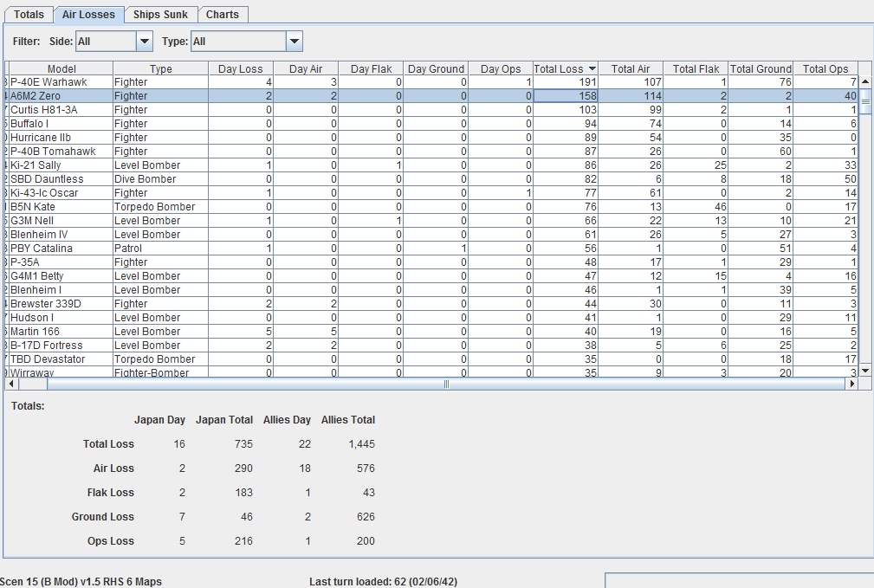The width and height of the screenshot is (874, 588).
Task: Select the SBD Dauntless row
Action: point(431,179)
